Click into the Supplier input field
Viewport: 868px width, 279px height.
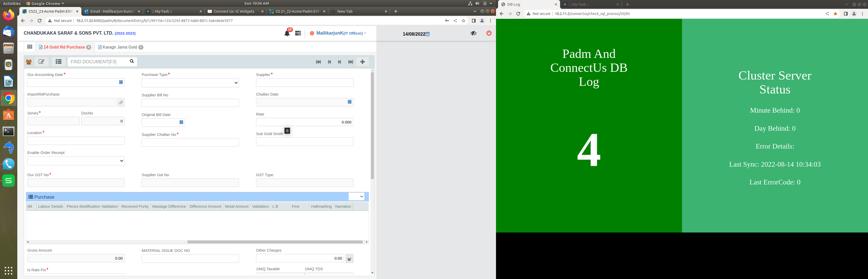pyautogui.click(x=305, y=83)
